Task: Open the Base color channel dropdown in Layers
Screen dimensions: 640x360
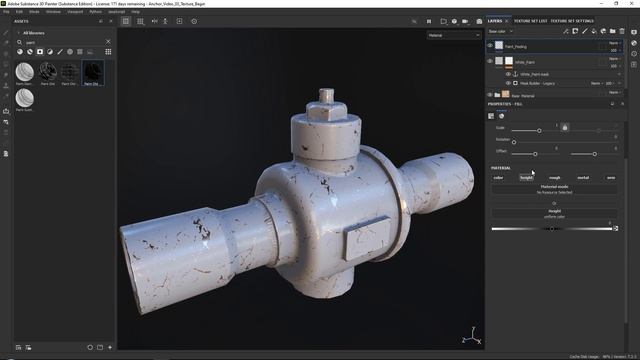Action: [x=501, y=31]
